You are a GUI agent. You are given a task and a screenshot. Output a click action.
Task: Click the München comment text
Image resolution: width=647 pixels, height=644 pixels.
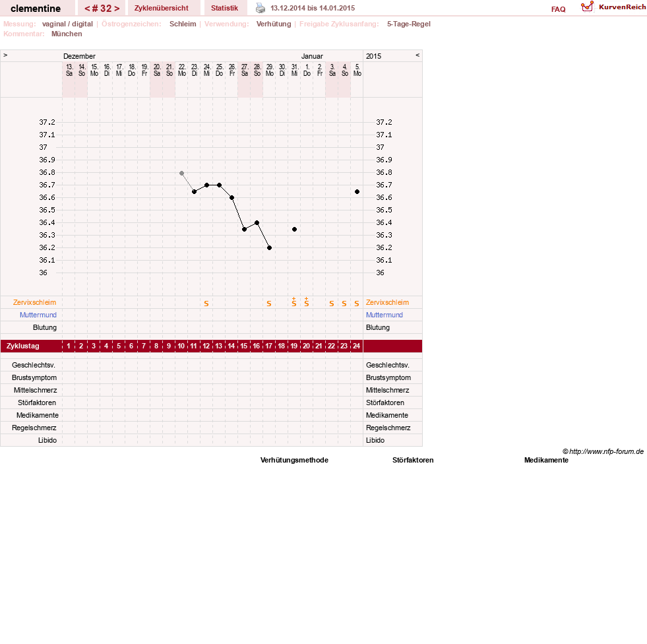pos(67,34)
